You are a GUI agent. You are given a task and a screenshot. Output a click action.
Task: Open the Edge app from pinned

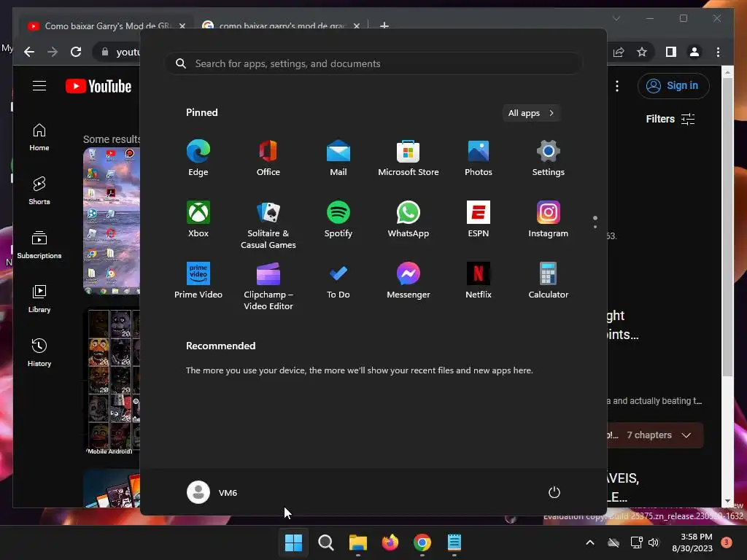tap(198, 158)
